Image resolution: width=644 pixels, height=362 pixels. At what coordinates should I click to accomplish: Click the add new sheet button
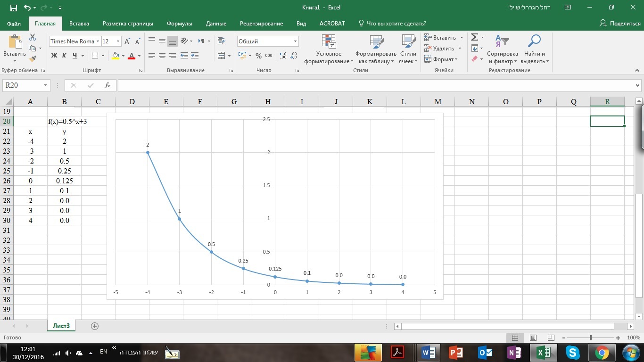coord(95,326)
